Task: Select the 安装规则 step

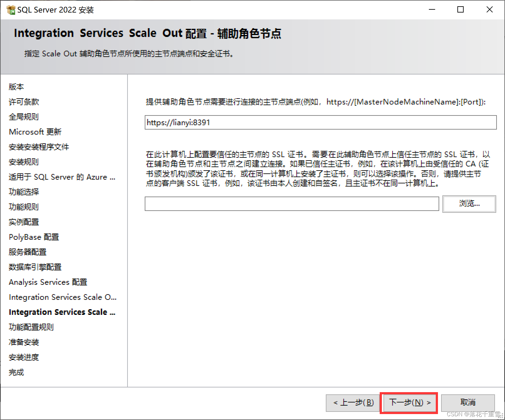Action: tap(24, 162)
